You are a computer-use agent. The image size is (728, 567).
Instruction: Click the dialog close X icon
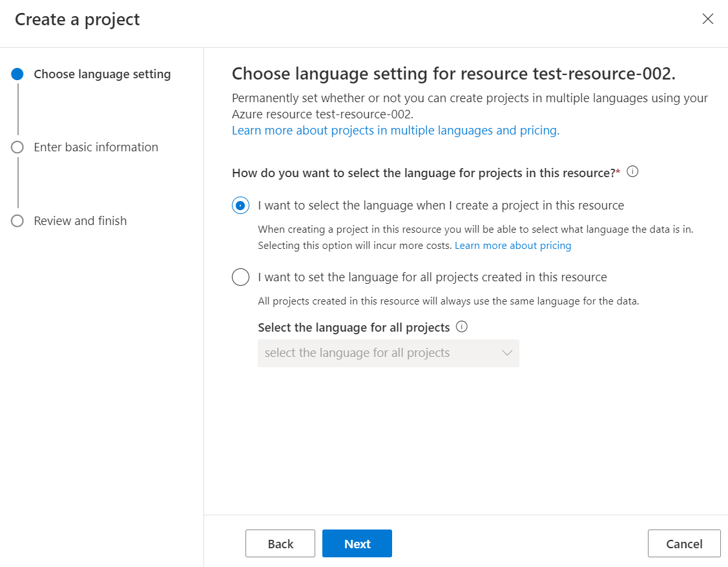[708, 19]
